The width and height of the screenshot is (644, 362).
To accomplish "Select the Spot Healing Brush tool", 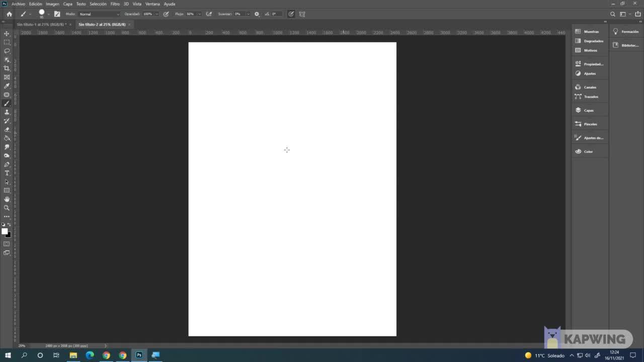I will coord(7,95).
